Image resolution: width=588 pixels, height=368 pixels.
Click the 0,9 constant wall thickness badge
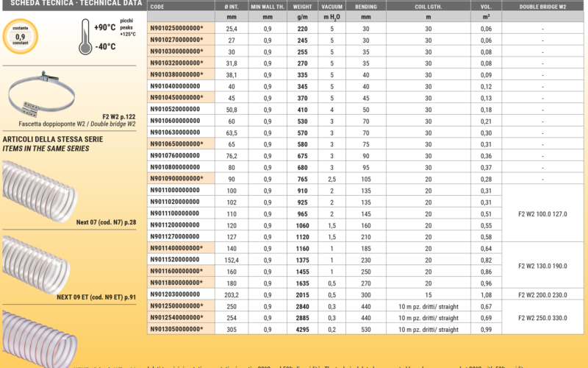click(x=20, y=35)
